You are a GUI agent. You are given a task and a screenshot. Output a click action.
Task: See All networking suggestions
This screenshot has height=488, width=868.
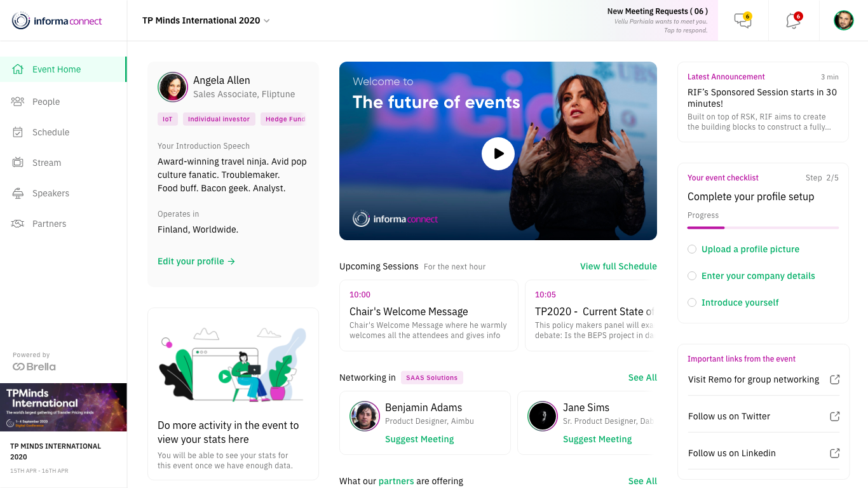pyautogui.click(x=642, y=377)
